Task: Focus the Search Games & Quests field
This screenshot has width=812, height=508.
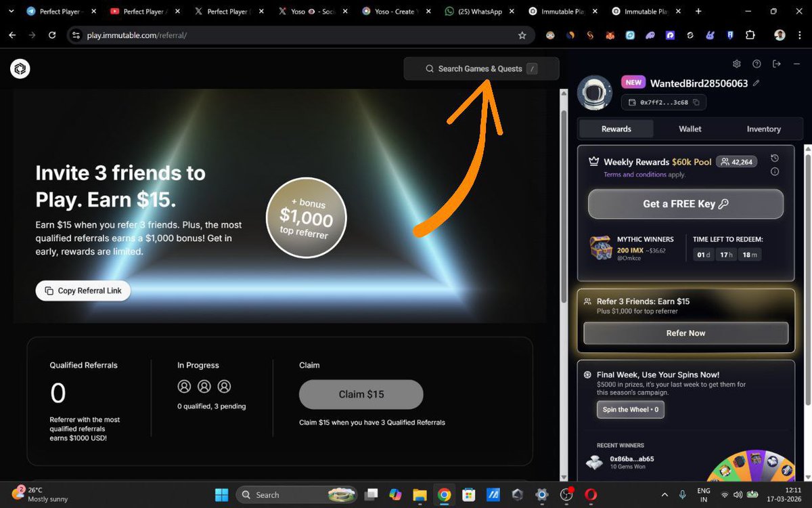Action: pos(481,68)
